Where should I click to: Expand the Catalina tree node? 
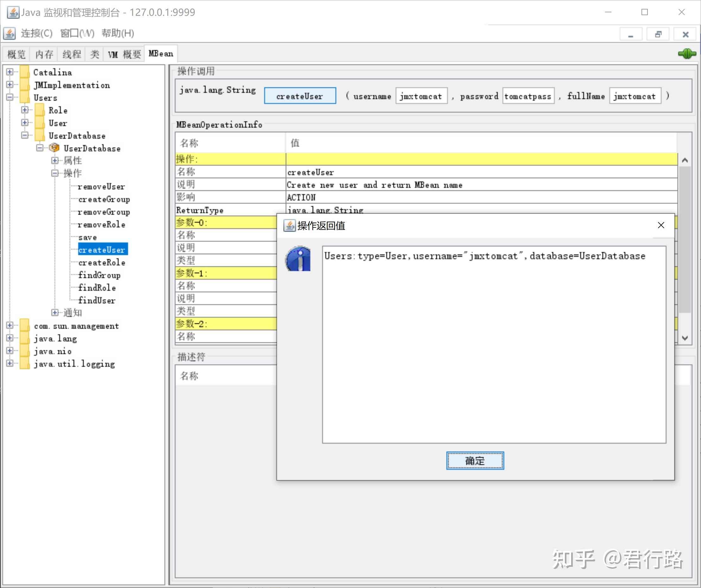coord(10,72)
